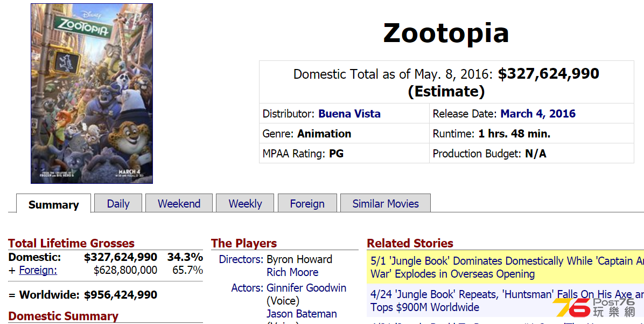The width and height of the screenshot is (644, 324).
Task: Open the Weekend tab
Action: pos(179,204)
